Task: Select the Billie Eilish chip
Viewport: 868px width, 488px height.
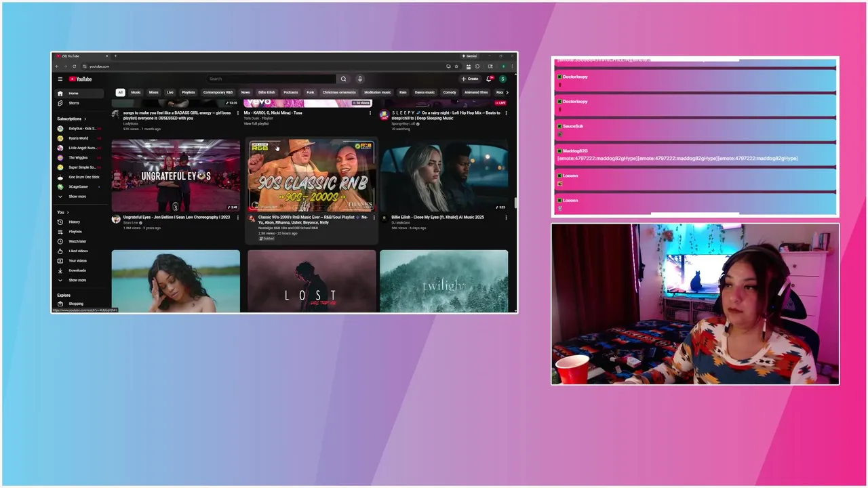Action: click(267, 92)
